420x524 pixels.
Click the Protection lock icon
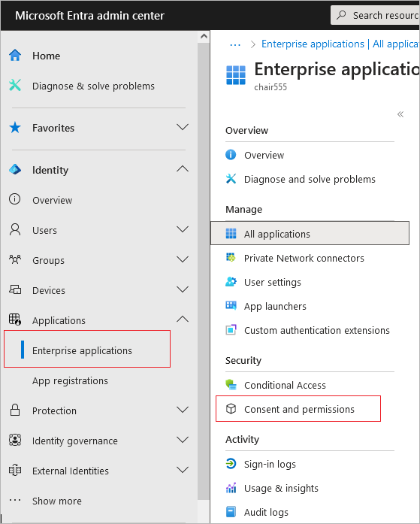tap(15, 410)
